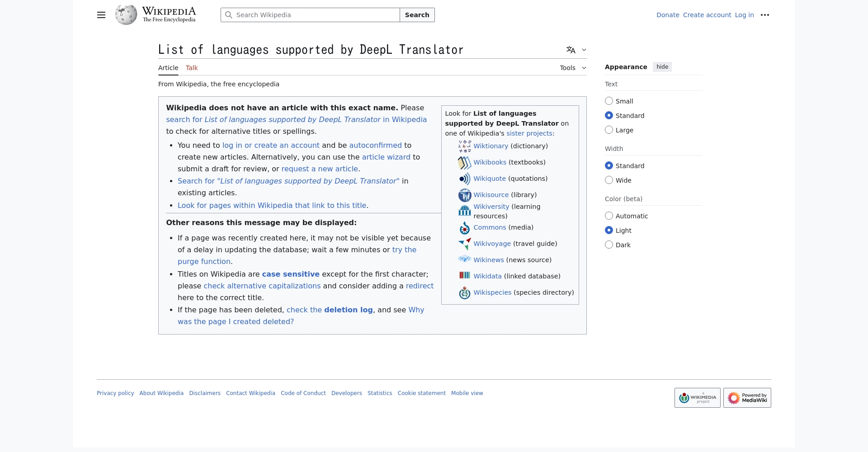Click the autoconfirmed link
Viewport: 868px width, 452px height.
pyautogui.click(x=375, y=145)
